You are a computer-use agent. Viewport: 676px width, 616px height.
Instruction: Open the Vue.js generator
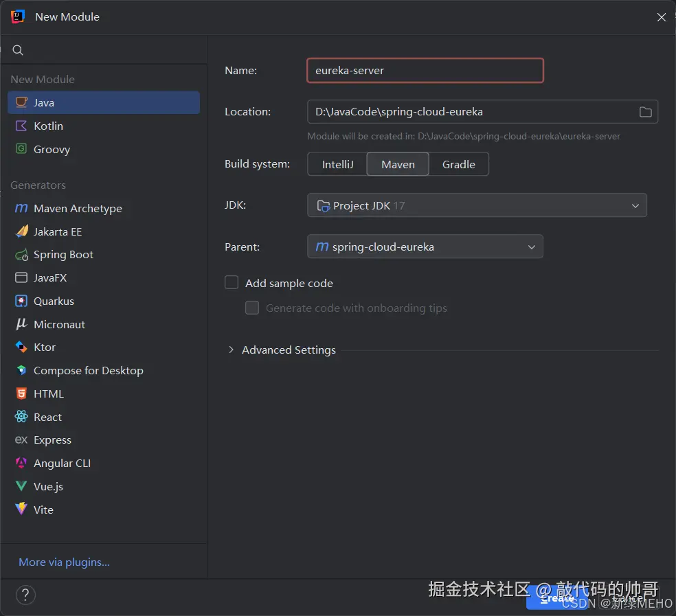pos(104,486)
